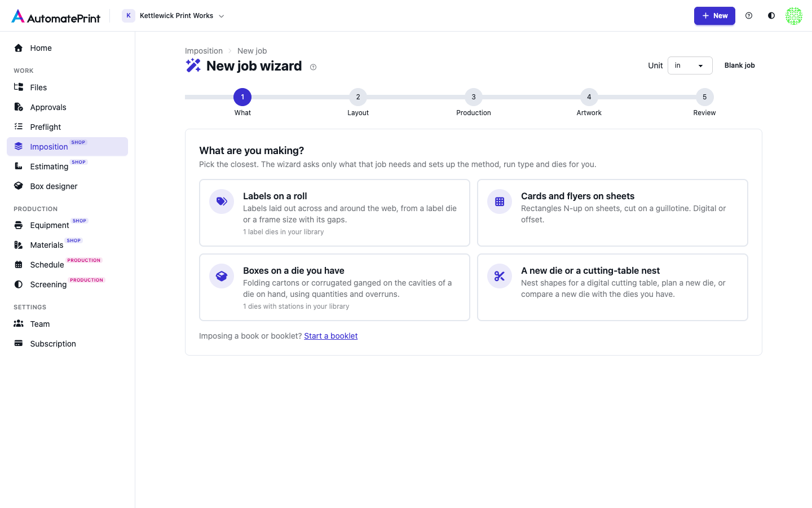The height and width of the screenshot is (508, 812).
Task: Click the Schedule calendar icon
Action: [19, 264]
